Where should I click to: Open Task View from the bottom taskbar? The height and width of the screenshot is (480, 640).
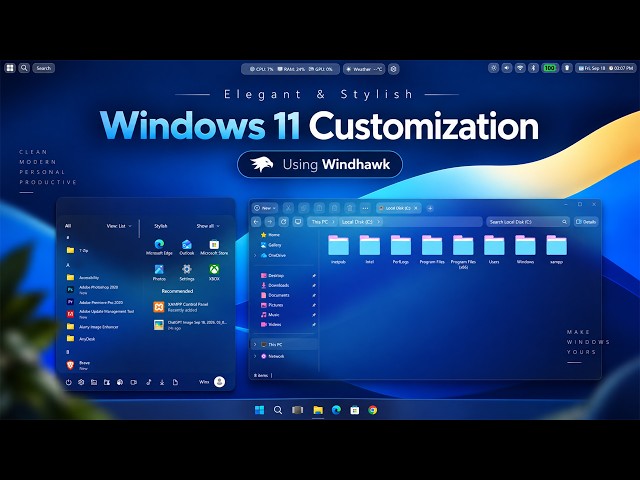pyautogui.click(x=298, y=410)
